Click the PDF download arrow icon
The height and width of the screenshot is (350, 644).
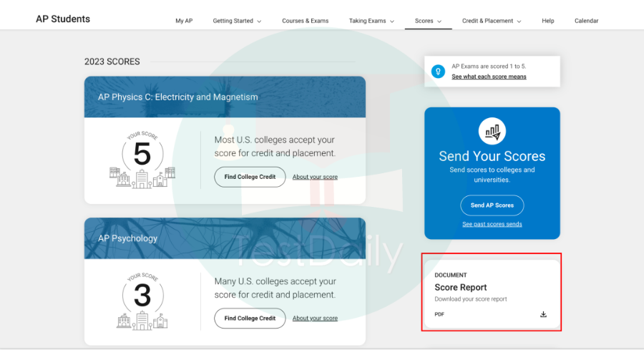pos(543,314)
